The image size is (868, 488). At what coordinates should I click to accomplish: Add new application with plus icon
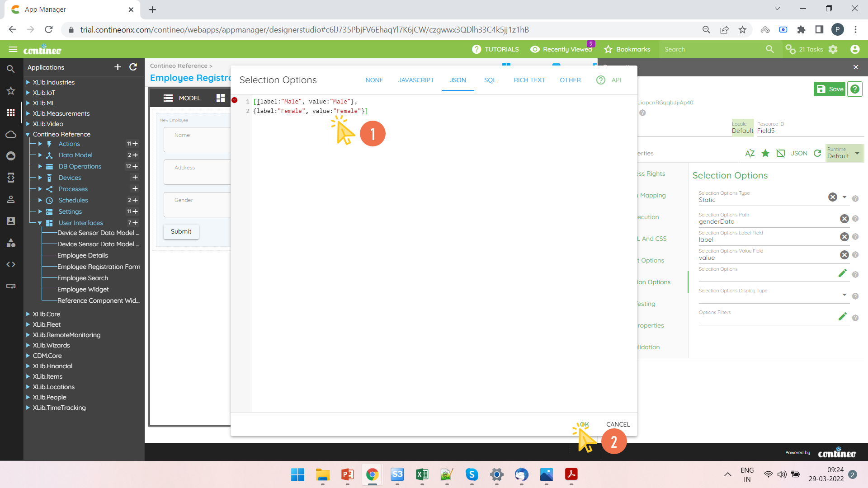[118, 67]
